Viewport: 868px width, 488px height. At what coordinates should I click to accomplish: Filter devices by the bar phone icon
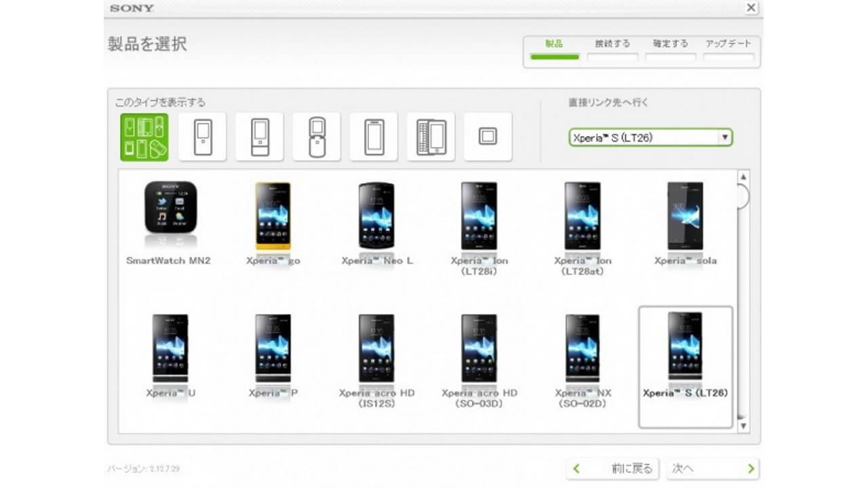coord(201,137)
